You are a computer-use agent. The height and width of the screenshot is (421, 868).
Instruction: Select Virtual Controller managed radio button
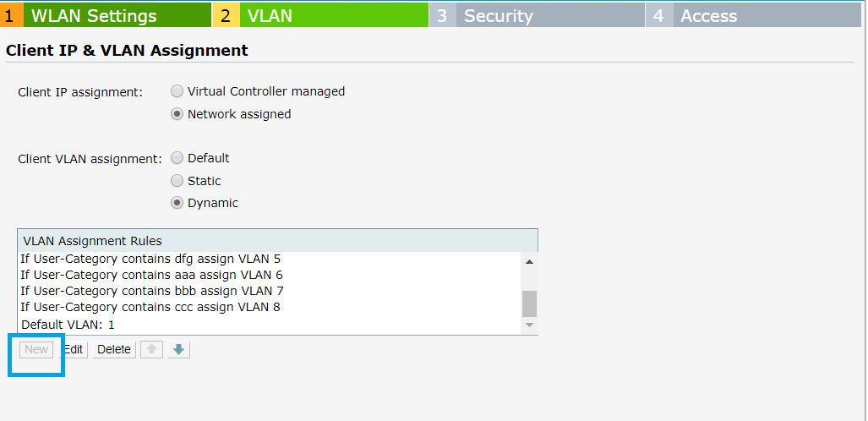tap(177, 90)
